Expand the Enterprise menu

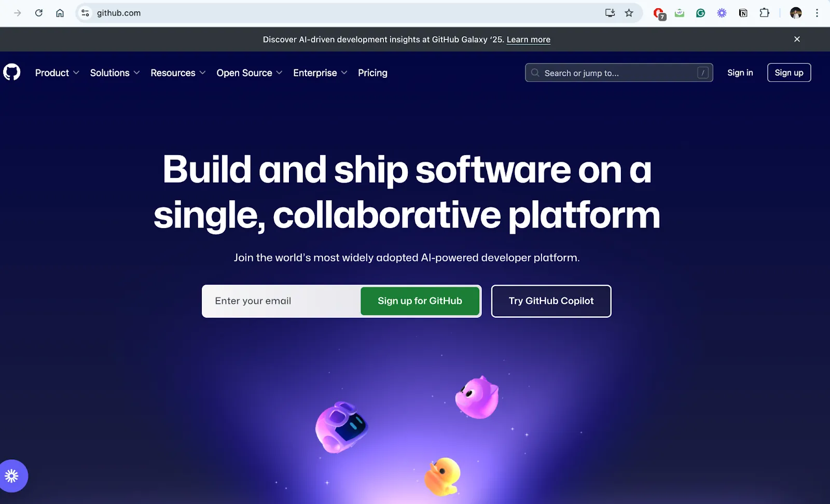point(320,73)
